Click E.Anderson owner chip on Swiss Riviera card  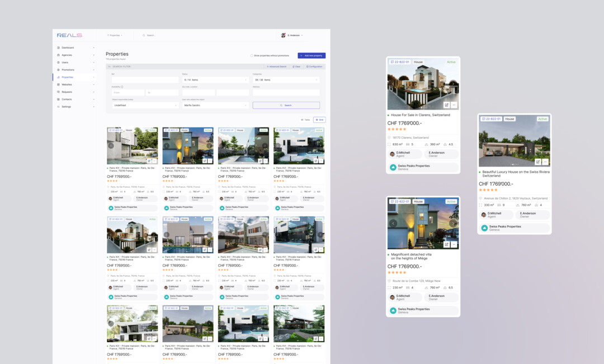[533, 215]
